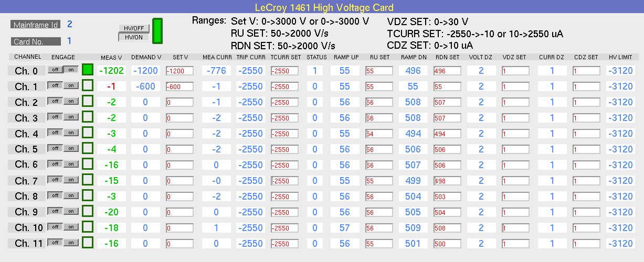
Task: Click the off button for Ch. 10
Action: tap(55, 226)
